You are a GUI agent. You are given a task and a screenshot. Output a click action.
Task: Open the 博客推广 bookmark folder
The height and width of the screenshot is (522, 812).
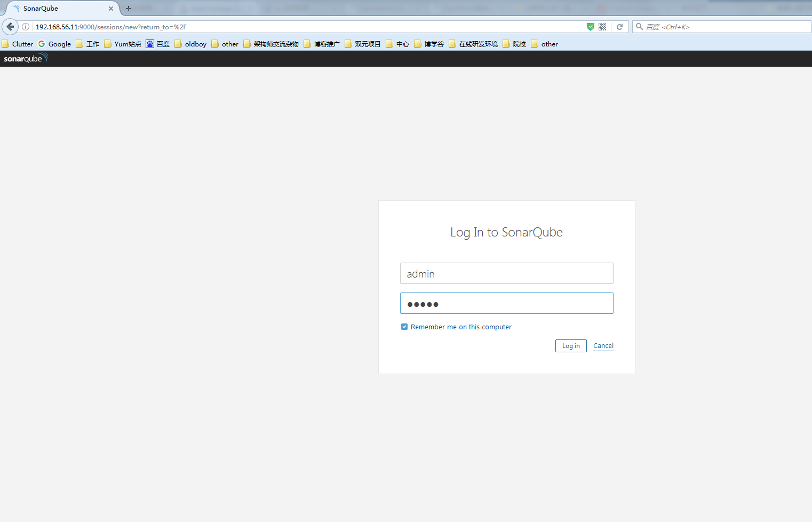(x=322, y=44)
